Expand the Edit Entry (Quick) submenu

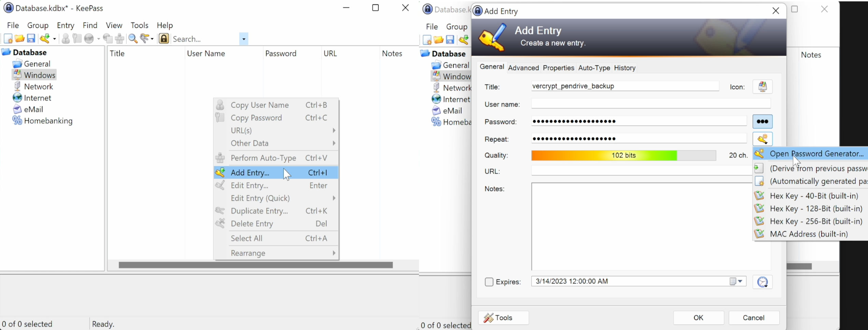(276, 198)
